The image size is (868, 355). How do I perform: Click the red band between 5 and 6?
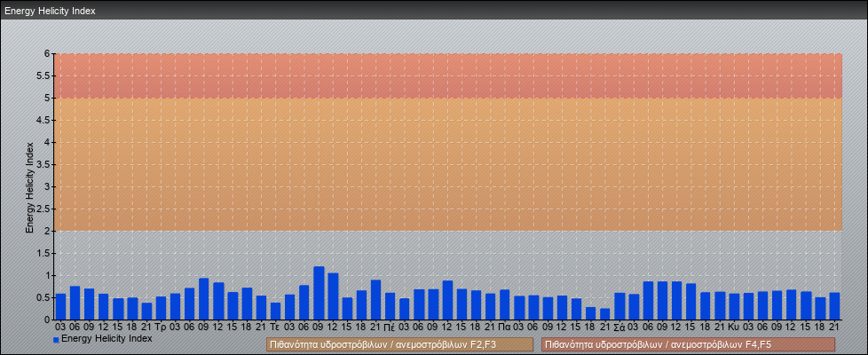[x=448, y=75]
